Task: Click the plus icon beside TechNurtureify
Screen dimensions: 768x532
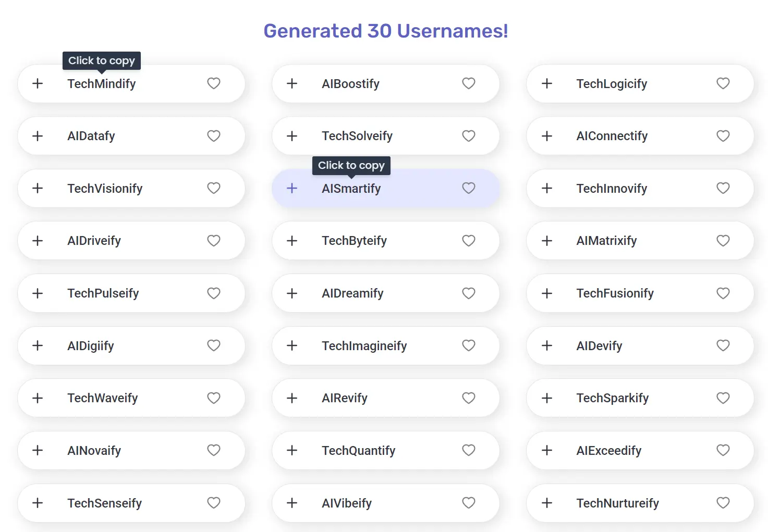Action: point(546,503)
